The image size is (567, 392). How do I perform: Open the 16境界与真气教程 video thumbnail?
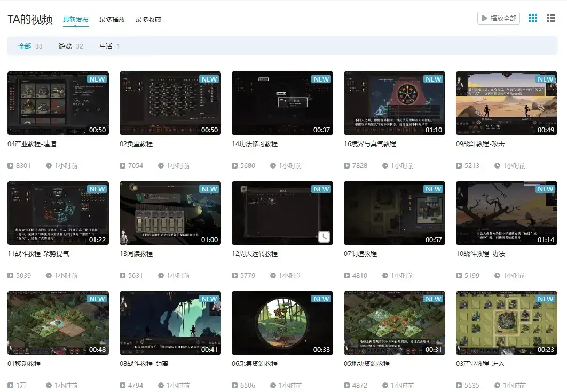click(x=394, y=103)
